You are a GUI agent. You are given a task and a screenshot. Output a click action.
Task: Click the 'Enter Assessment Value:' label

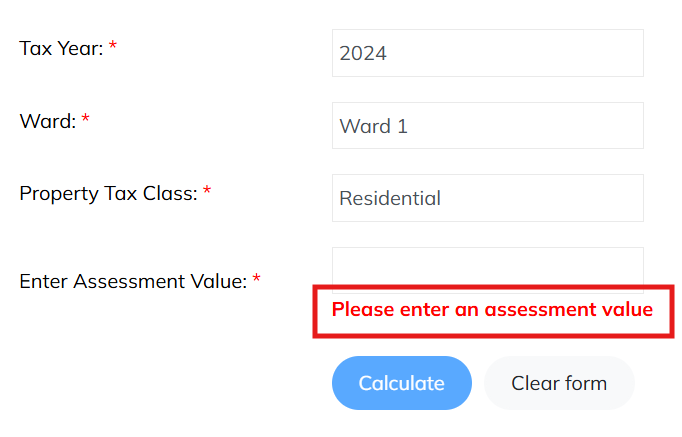coord(133,281)
